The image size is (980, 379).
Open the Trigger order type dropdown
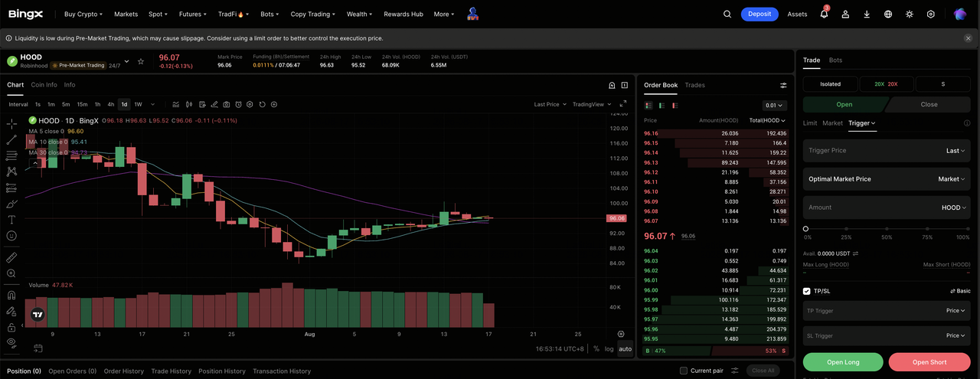(x=862, y=123)
